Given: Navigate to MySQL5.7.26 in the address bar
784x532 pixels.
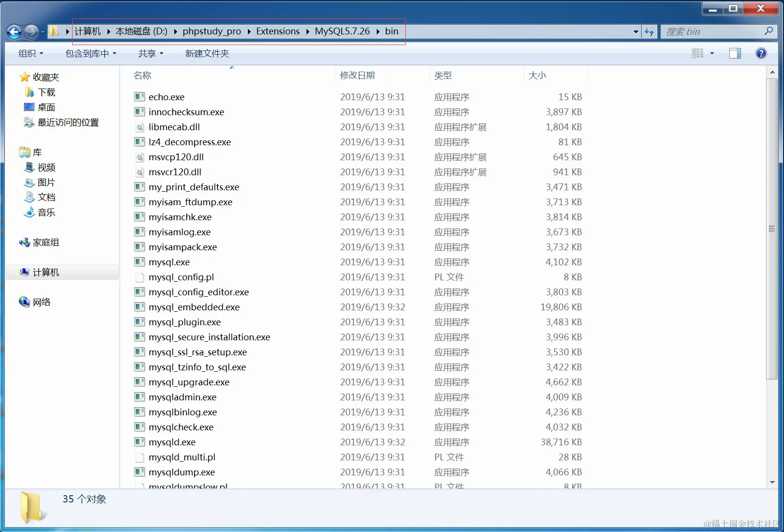Looking at the screenshot, I should [342, 31].
